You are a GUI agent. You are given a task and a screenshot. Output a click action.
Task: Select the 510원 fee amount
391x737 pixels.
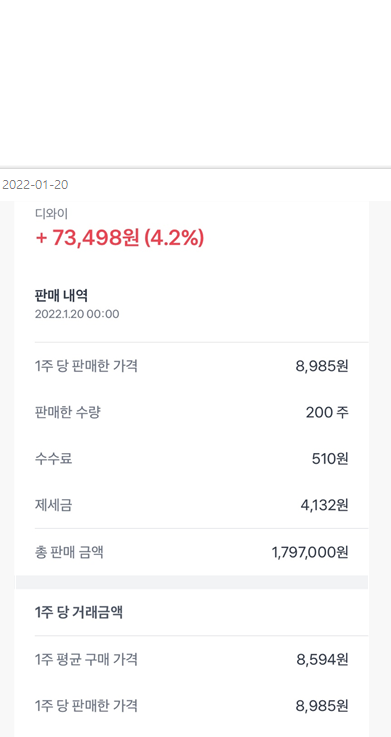point(330,459)
